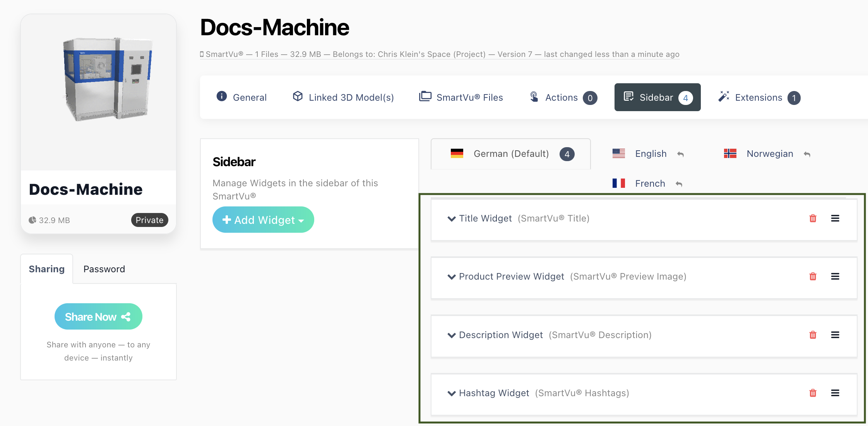This screenshot has height=426, width=868.
Task: Click the magic wand Extensions icon
Action: pyautogui.click(x=724, y=96)
